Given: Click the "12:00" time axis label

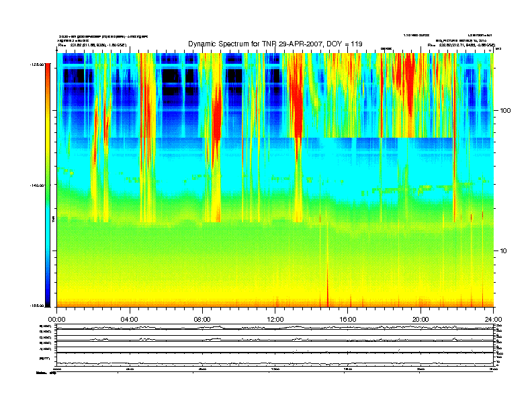Looking at the screenshot, I should click(275, 320).
